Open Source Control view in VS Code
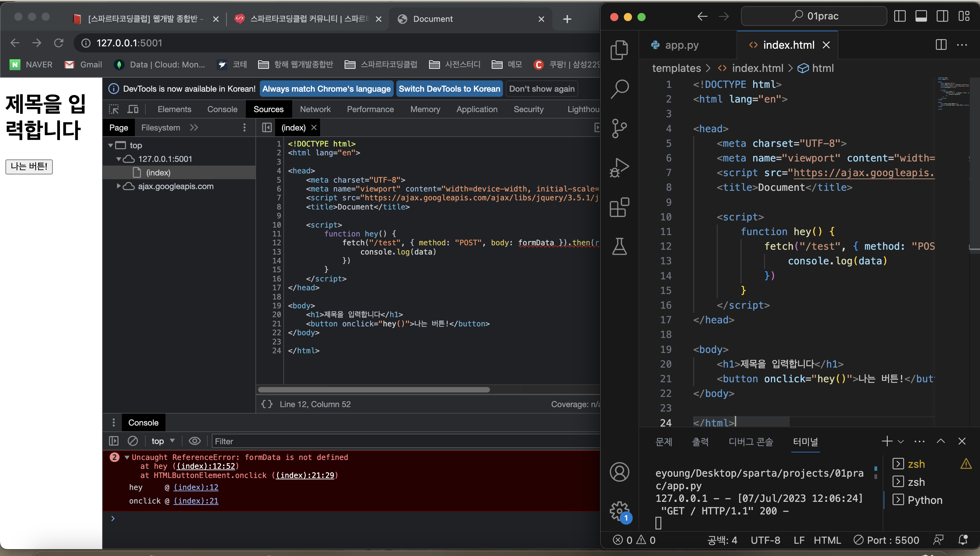The width and height of the screenshot is (980, 556). [619, 128]
